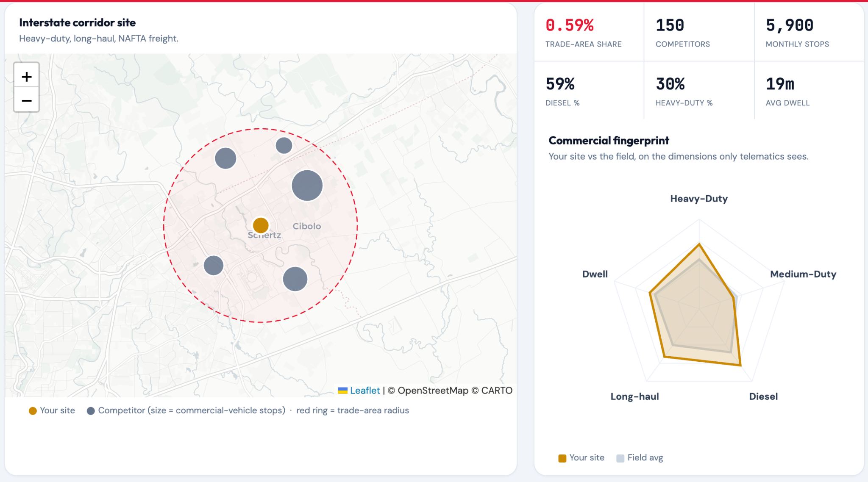Click the Cibolo map label
This screenshot has width=868, height=482.
(x=307, y=226)
